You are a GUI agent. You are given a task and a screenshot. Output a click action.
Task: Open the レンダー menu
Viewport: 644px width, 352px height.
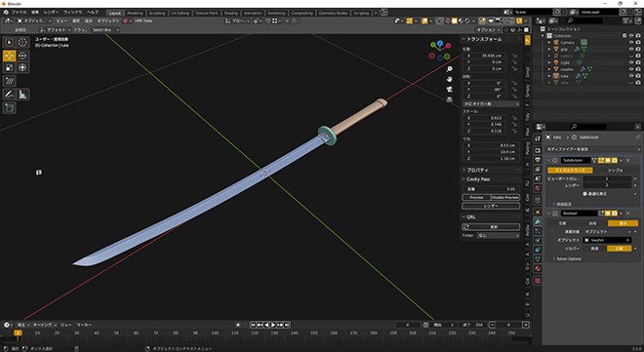pos(51,13)
